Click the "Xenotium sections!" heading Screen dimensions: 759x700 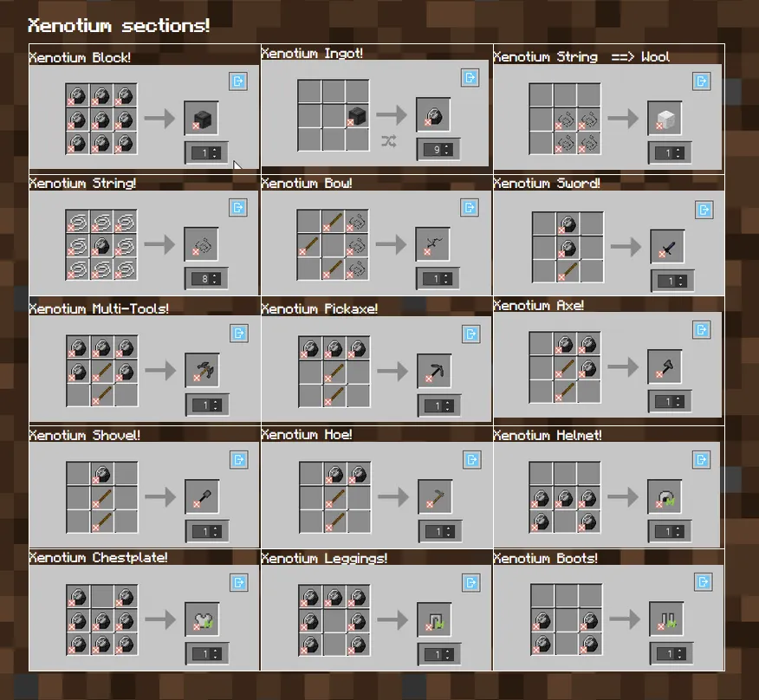[x=119, y=24]
